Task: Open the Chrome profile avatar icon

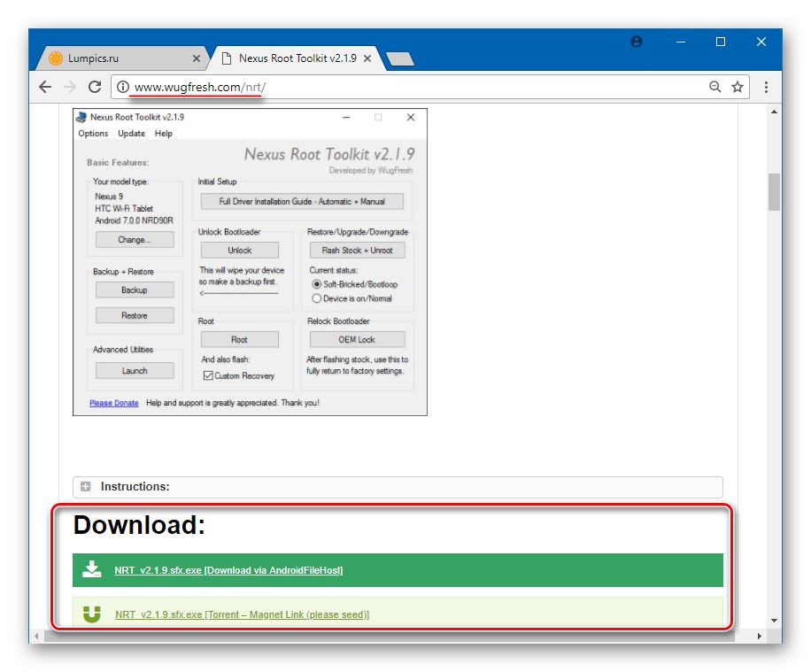Action: coord(637,42)
